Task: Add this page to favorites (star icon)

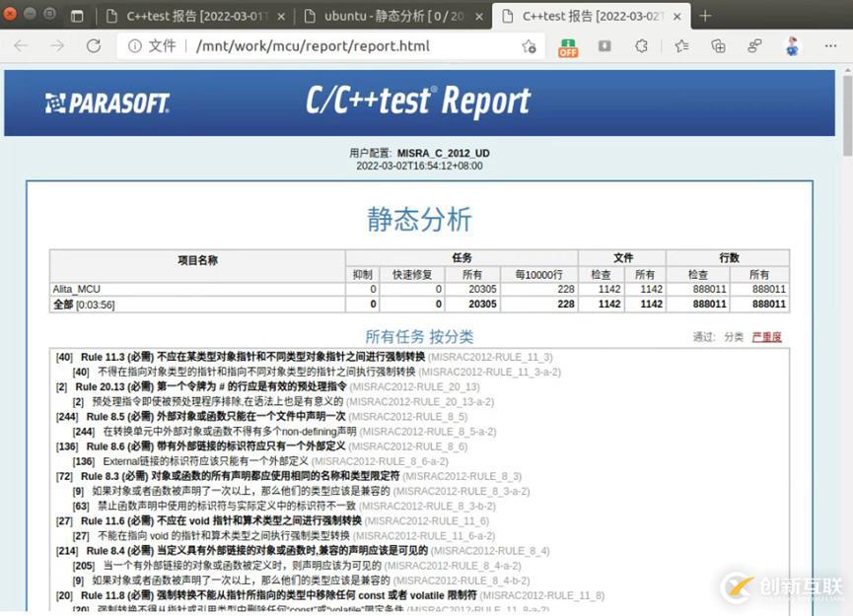Action: pos(530,46)
